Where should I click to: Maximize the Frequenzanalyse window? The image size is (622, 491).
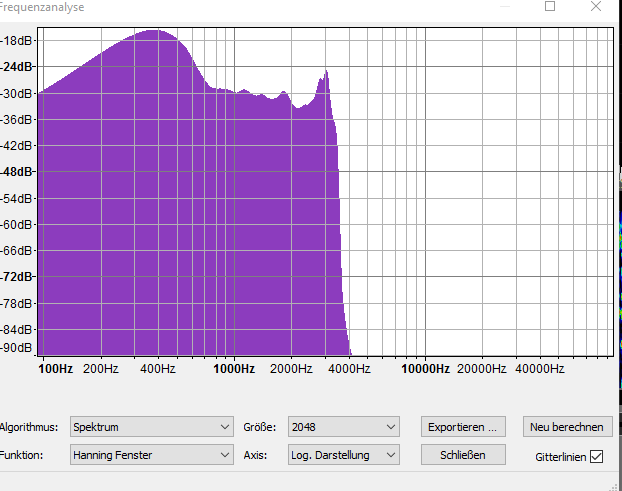coord(550,6)
